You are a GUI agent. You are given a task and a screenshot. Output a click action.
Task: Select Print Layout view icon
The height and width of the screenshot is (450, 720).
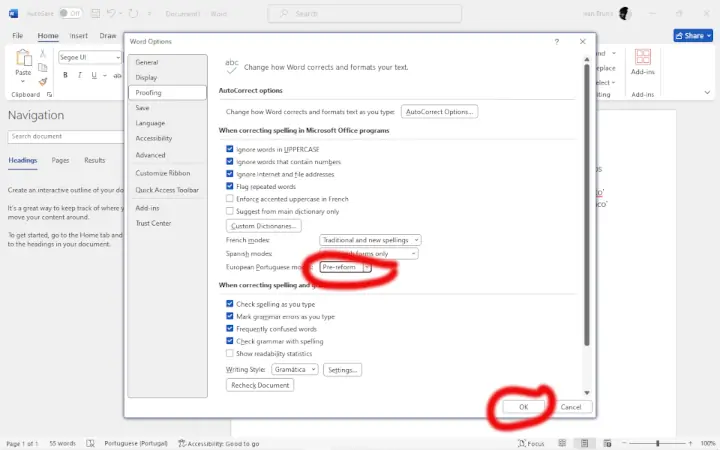[x=584, y=443]
